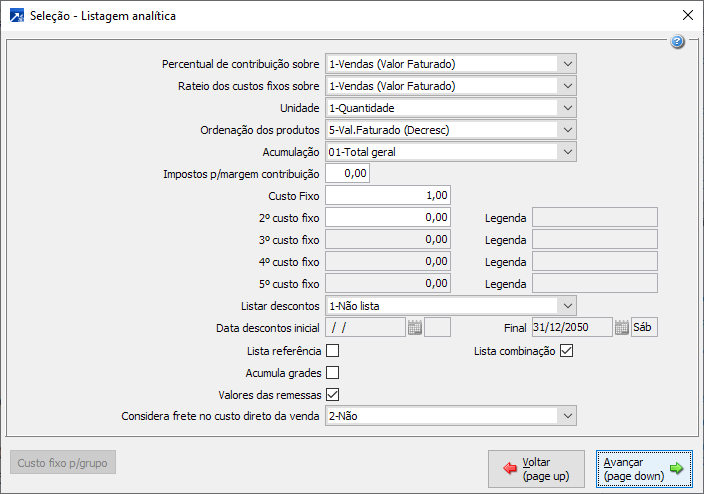Click the 4º custo fixo field
The width and height of the screenshot is (704, 494).
pyautogui.click(x=388, y=261)
